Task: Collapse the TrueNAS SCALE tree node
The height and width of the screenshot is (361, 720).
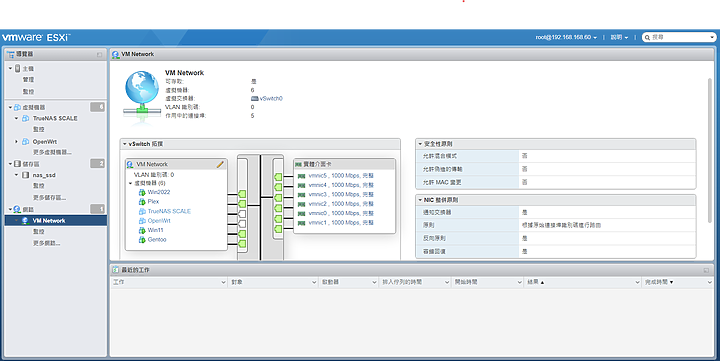Action: [x=17, y=118]
